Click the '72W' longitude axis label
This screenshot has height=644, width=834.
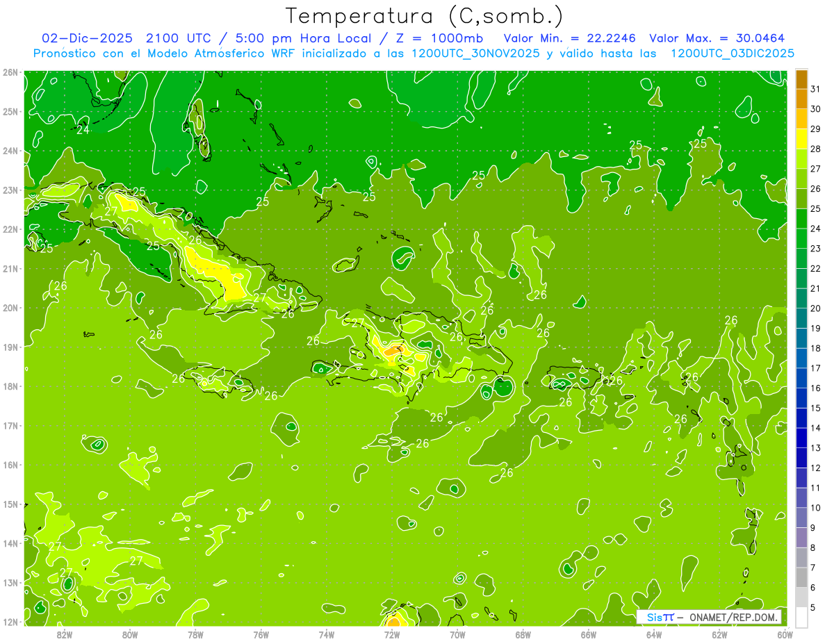pos(392,634)
